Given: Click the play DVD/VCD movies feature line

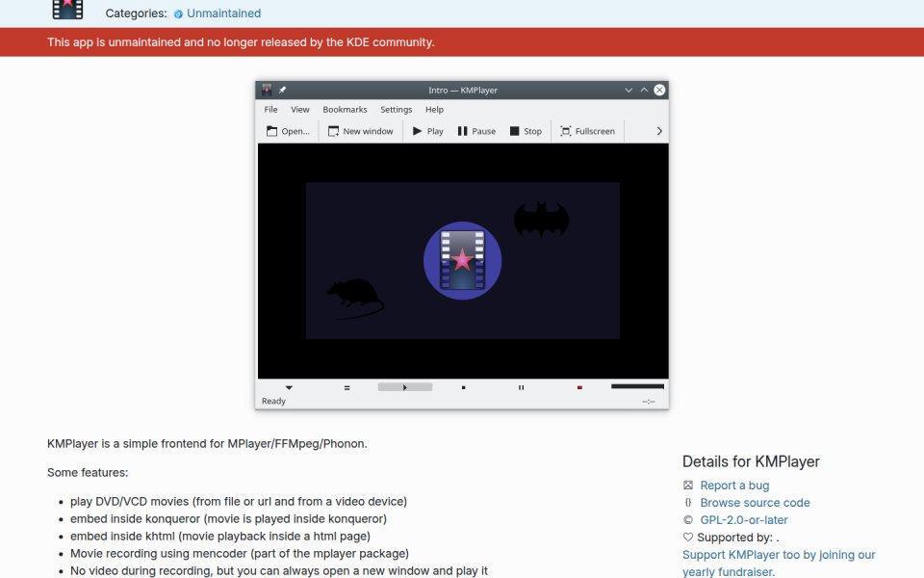Looking at the screenshot, I should point(239,501).
